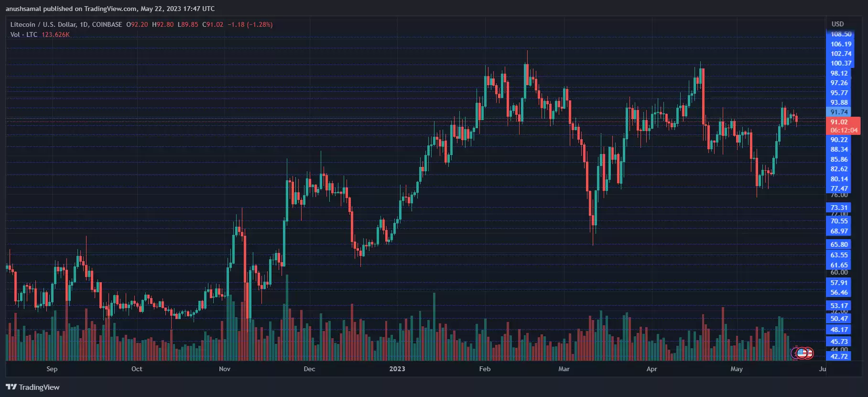
Task: Click the bar countdown timer 06:12:04
Action: tap(844, 130)
